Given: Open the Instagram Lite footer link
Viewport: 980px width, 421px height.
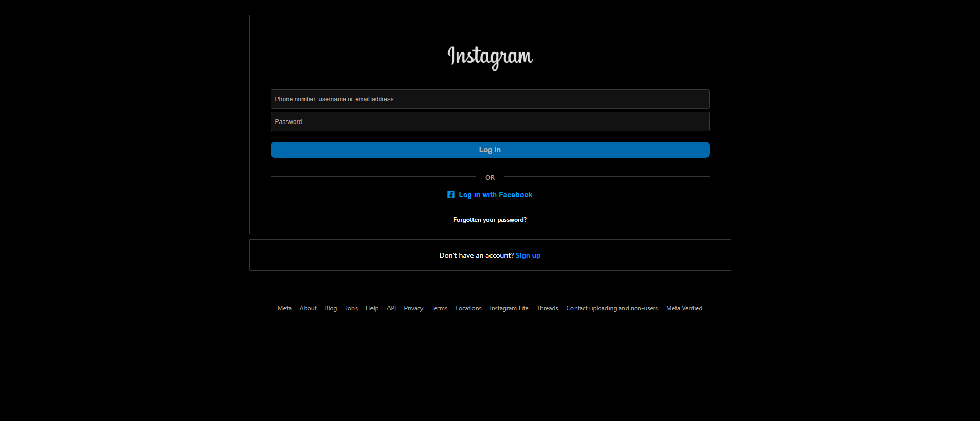Looking at the screenshot, I should point(509,308).
